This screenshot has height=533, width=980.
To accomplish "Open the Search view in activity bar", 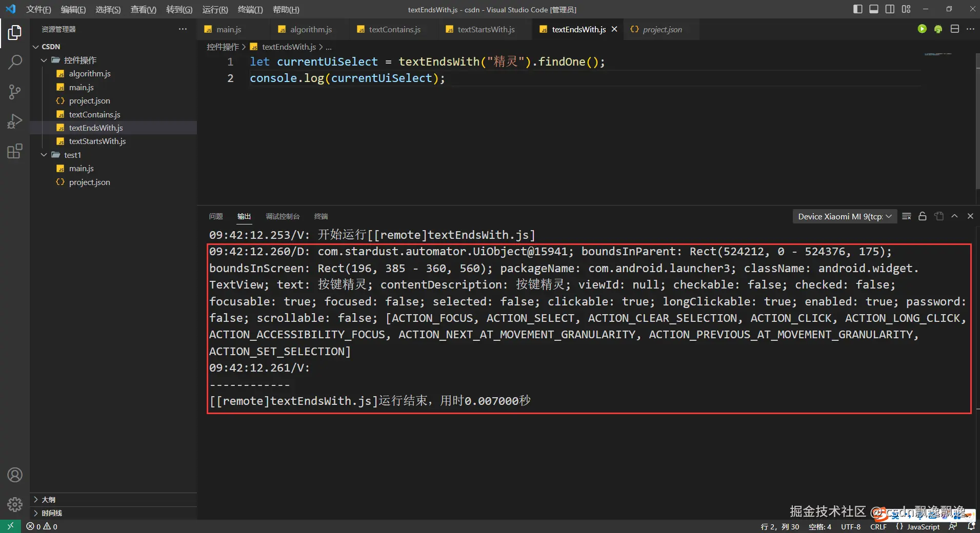I will coord(15,62).
